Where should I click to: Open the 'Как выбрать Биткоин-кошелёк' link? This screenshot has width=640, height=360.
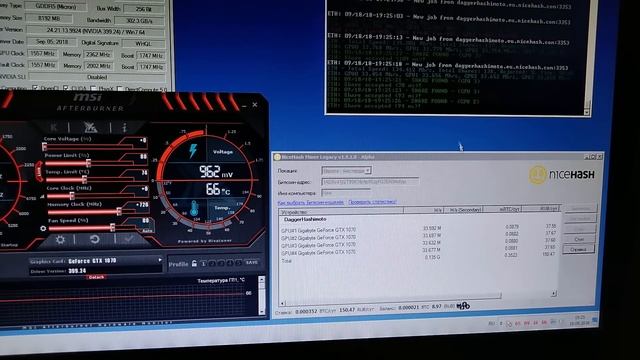pyautogui.click(x=311, y=202)
